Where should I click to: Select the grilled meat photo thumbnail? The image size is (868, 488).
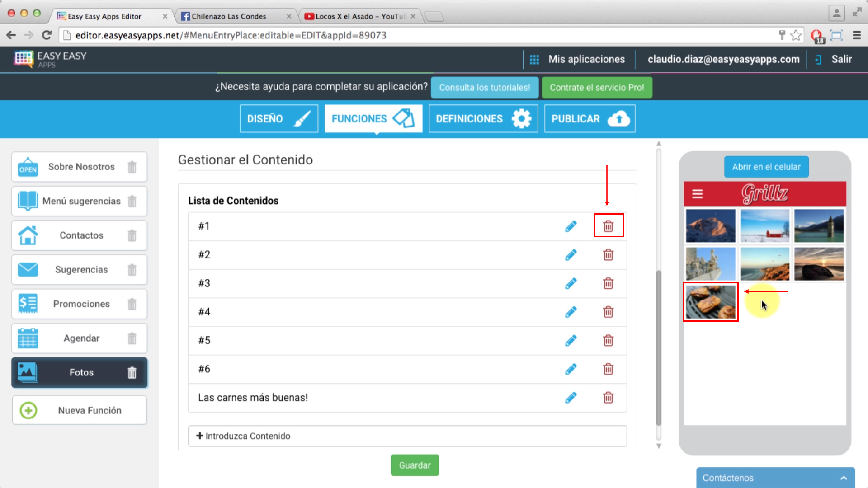(x=711, y=302)
